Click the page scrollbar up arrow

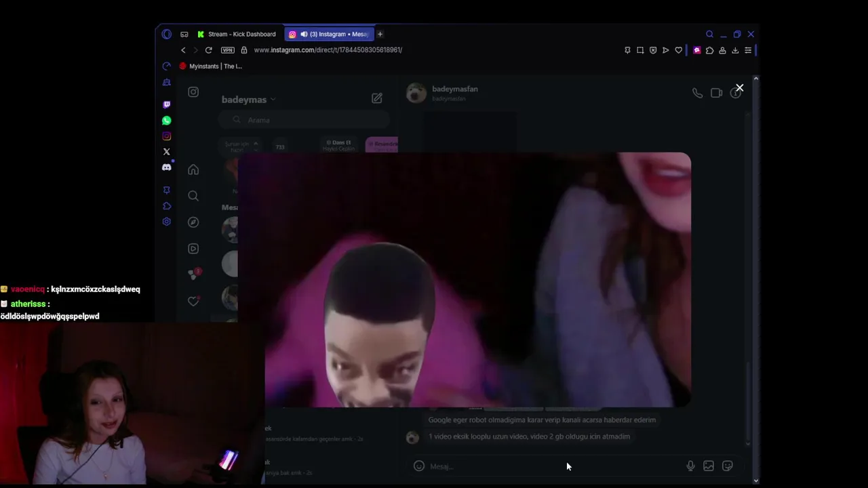tap(755, 79)
